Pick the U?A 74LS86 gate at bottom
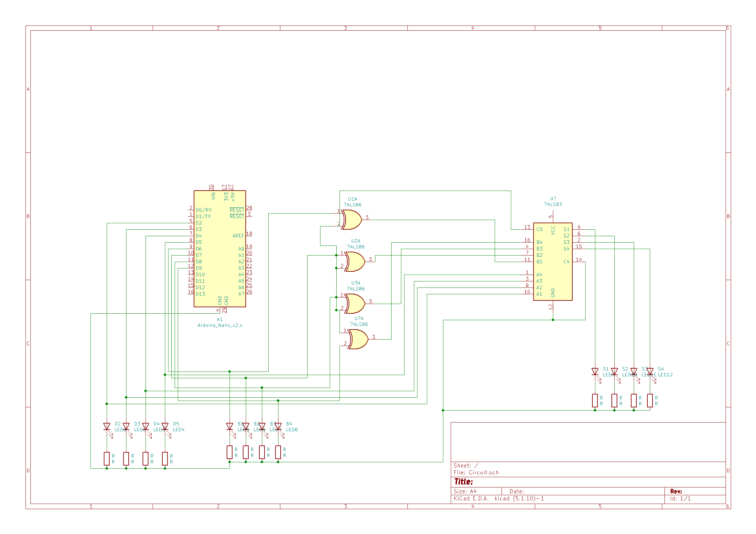756x534 pixels. 359,339
